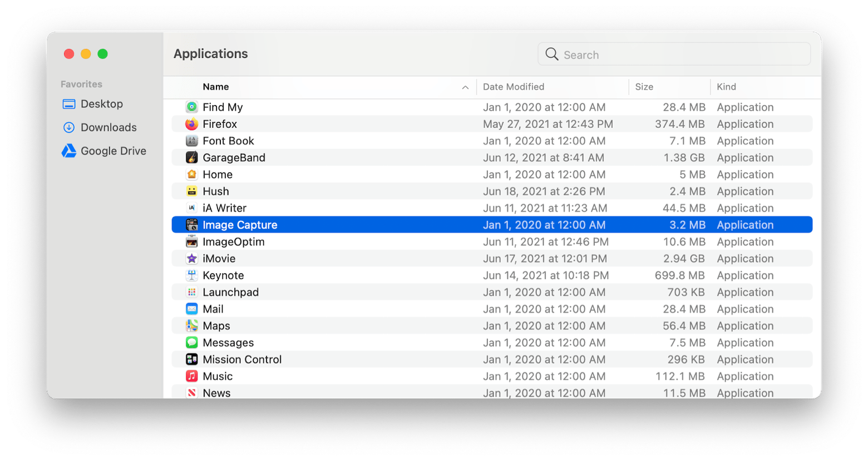
Task: Click the Image Capture name text
Action: click(240, 225)
